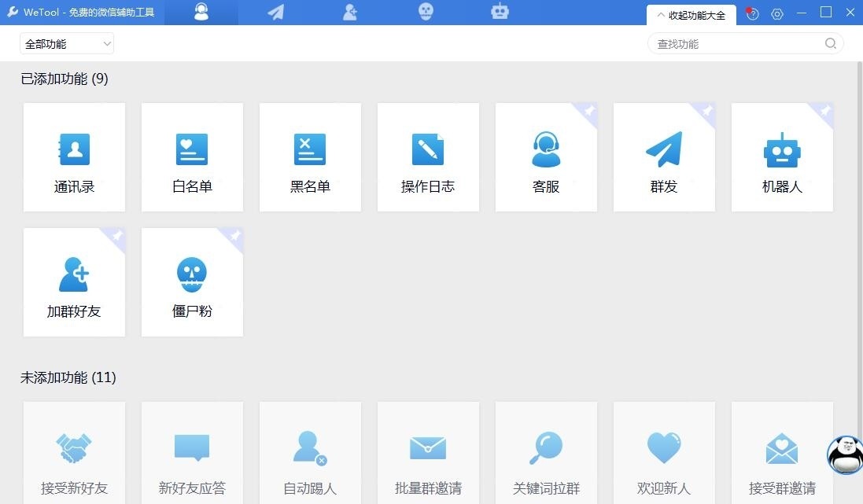Open the help question-mark icon

point(752,13)
